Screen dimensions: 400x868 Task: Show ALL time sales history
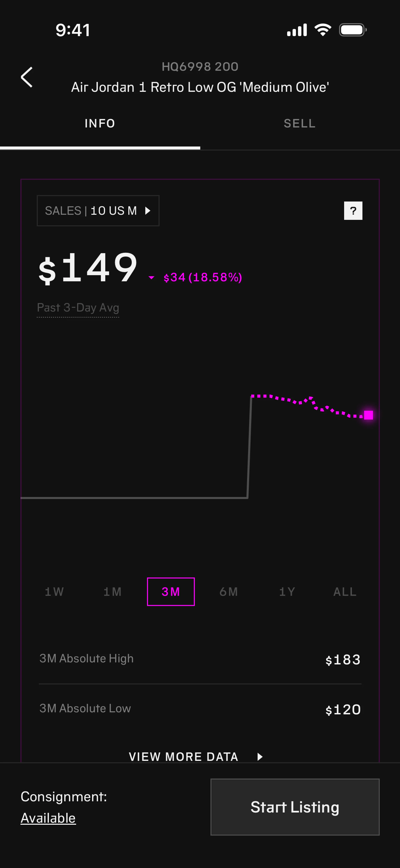pos(345,592)
